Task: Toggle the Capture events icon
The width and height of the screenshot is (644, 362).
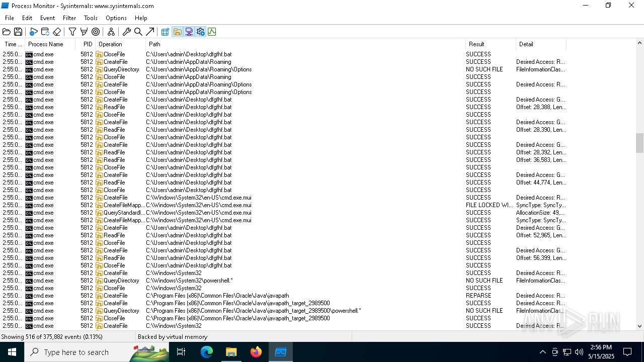Action: [x=33, y=32]
